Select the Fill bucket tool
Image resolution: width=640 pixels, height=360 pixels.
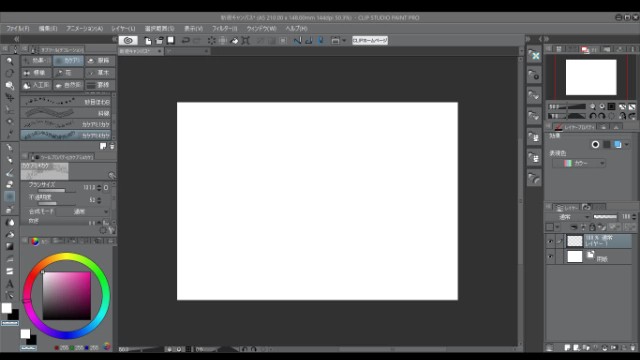(x=9, y=234)
